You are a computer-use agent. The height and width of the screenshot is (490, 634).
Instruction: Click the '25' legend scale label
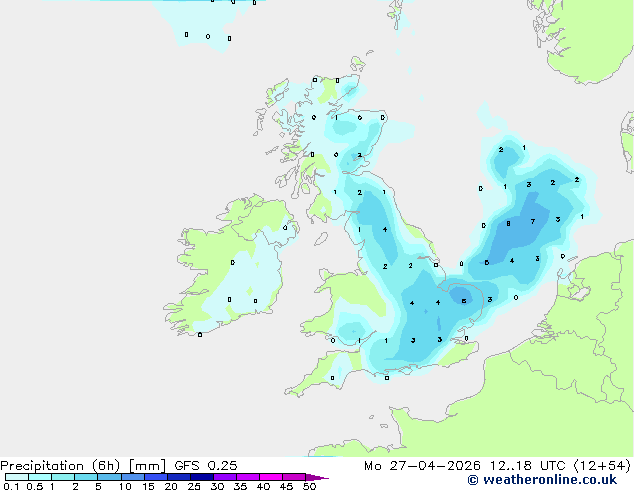coord(194,486)
